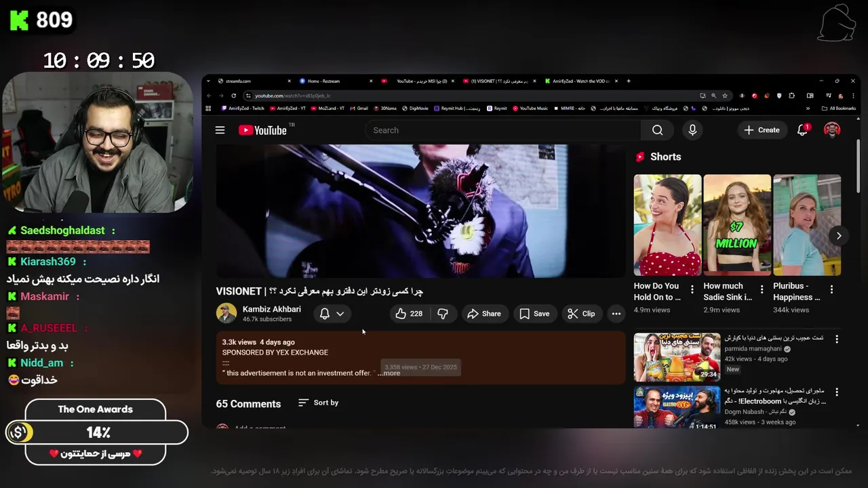Close the streamfa.com tab
This screenshot has height=488, width=868.
coord(290,81)
